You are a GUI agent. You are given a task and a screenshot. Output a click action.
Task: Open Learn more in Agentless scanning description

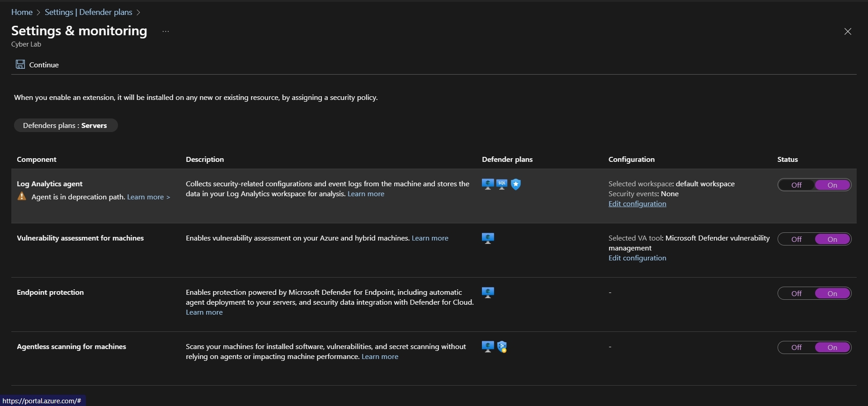pos(380,356)
